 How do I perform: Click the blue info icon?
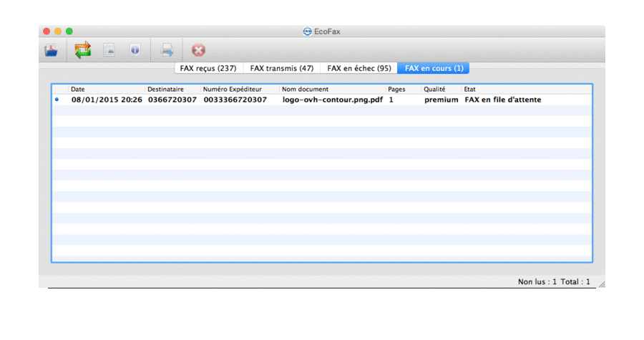coord(135,50)
